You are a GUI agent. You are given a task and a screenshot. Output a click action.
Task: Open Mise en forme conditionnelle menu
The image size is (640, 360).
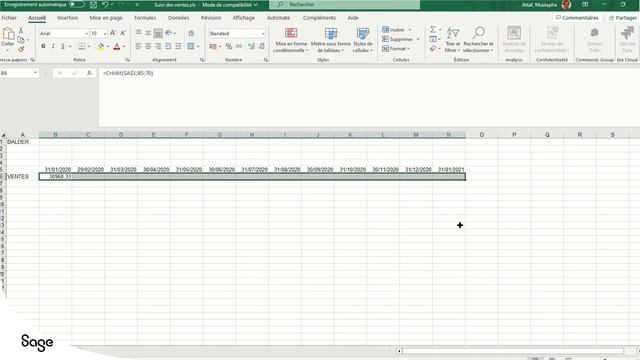point(291,40)
